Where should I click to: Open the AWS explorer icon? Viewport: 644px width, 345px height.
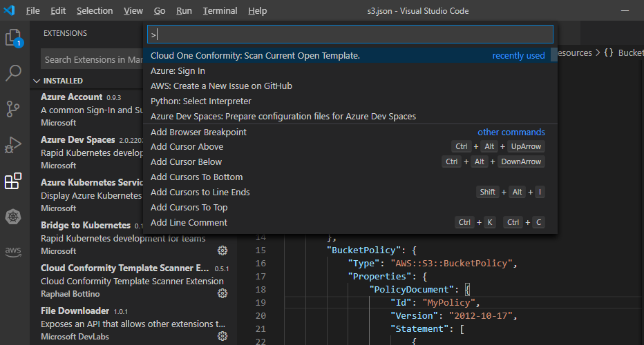point(14,251)
